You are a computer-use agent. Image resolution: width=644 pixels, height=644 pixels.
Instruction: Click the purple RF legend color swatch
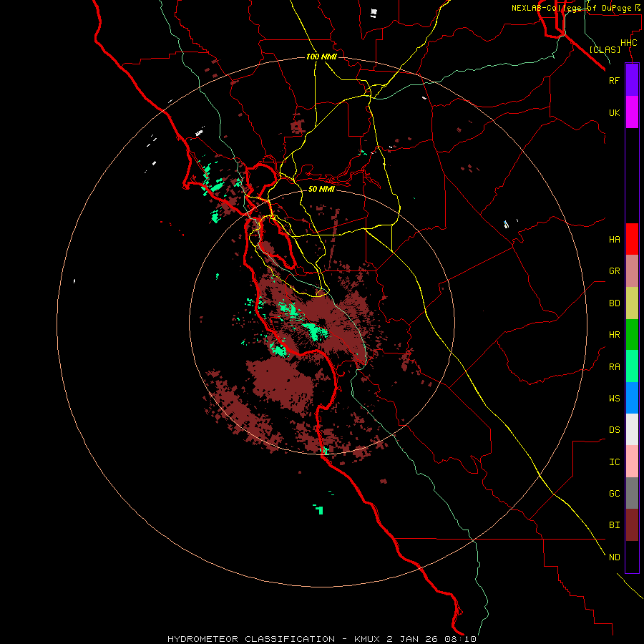[x=632, y=80]
